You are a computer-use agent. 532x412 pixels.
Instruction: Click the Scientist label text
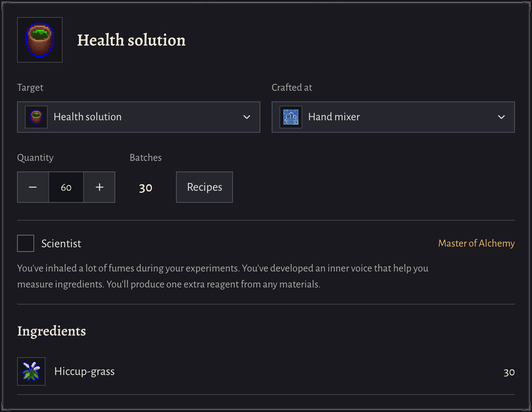pyautogui.click(x=61, y=243)
